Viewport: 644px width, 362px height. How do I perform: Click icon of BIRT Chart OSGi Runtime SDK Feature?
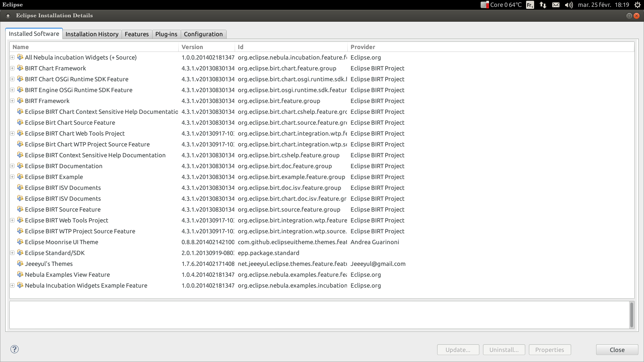[20, 79]
